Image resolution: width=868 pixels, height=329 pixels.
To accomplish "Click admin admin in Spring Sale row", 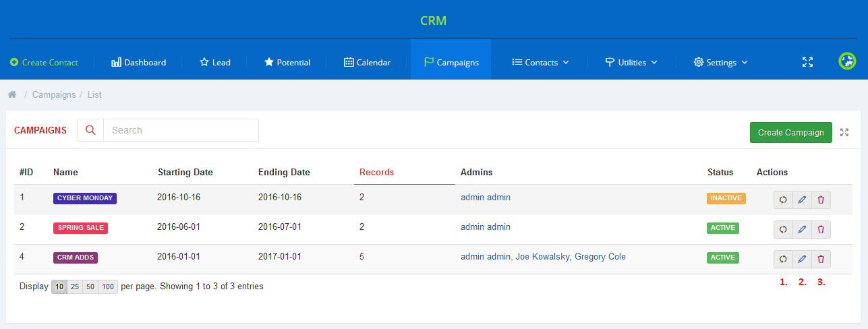I will [x=486, y=227].
